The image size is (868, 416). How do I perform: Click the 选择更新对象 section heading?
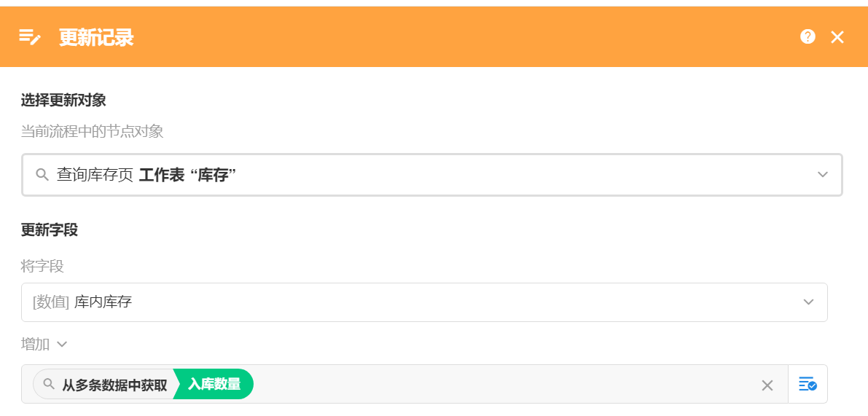pos(63,101)
